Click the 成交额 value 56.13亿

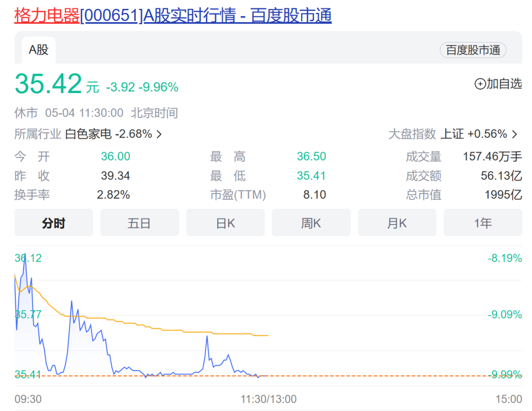[501, 176]
